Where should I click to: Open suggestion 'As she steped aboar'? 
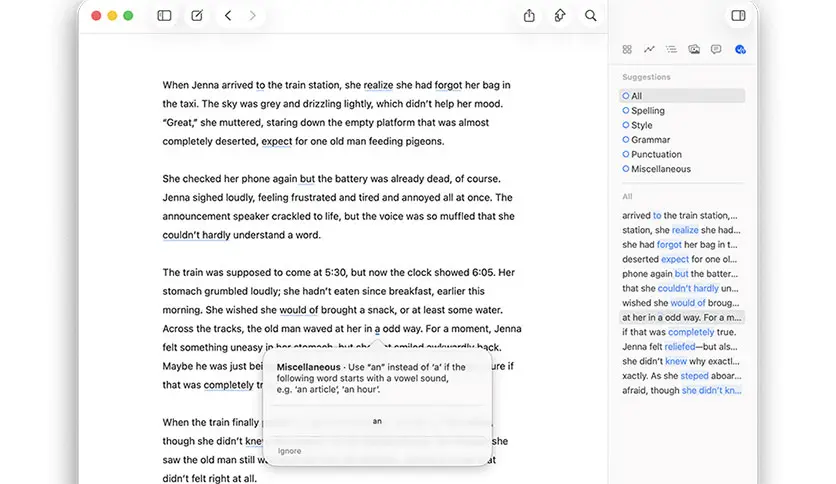[681, 376]
